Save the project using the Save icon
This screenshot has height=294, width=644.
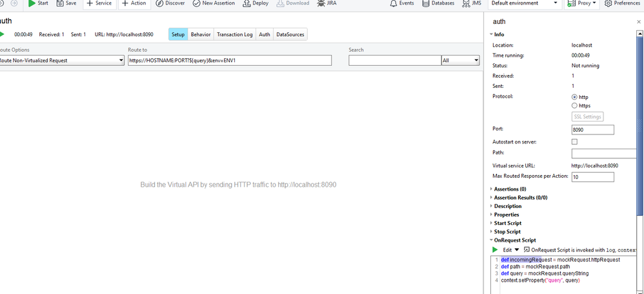(x=66, y=3)
